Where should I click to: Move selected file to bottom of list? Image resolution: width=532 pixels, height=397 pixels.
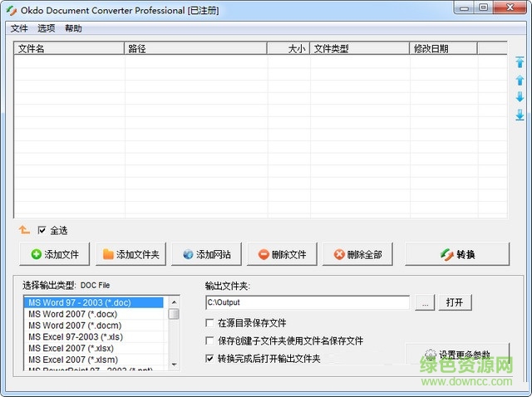[520, 115]
